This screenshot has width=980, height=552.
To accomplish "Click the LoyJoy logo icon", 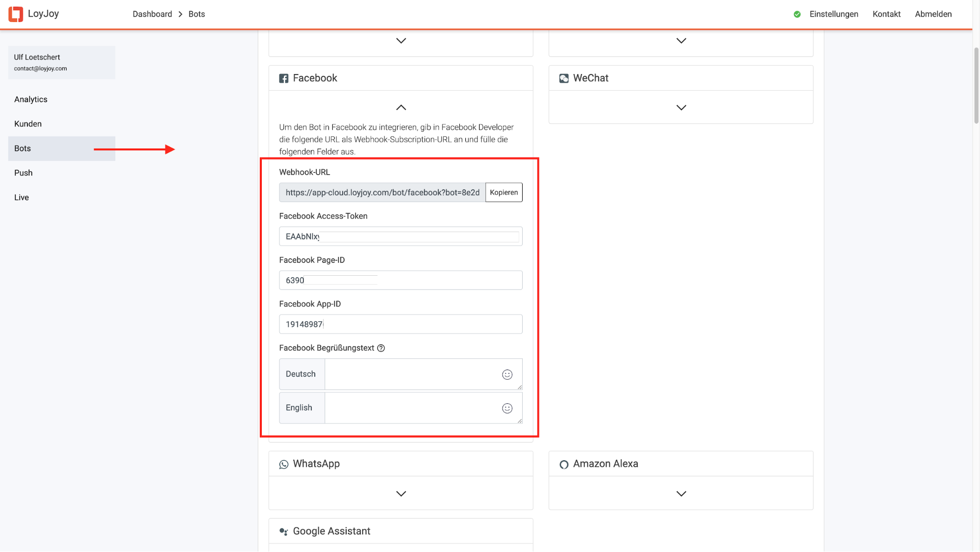I will point(16,14).
